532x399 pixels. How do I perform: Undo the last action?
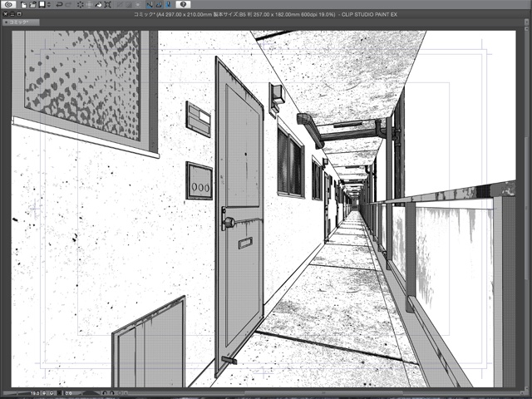coord(59,4)
